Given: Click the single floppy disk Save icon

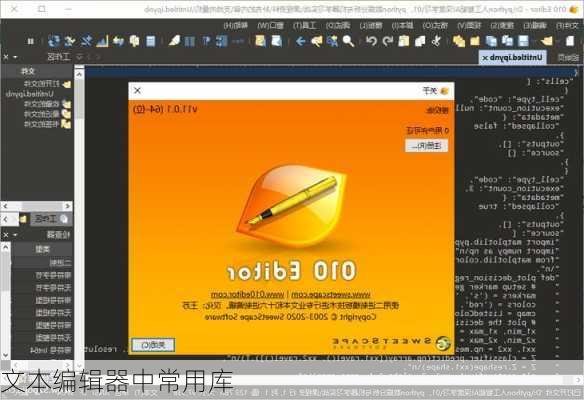Looking at the screenshot, I should [x=524, y=41].
